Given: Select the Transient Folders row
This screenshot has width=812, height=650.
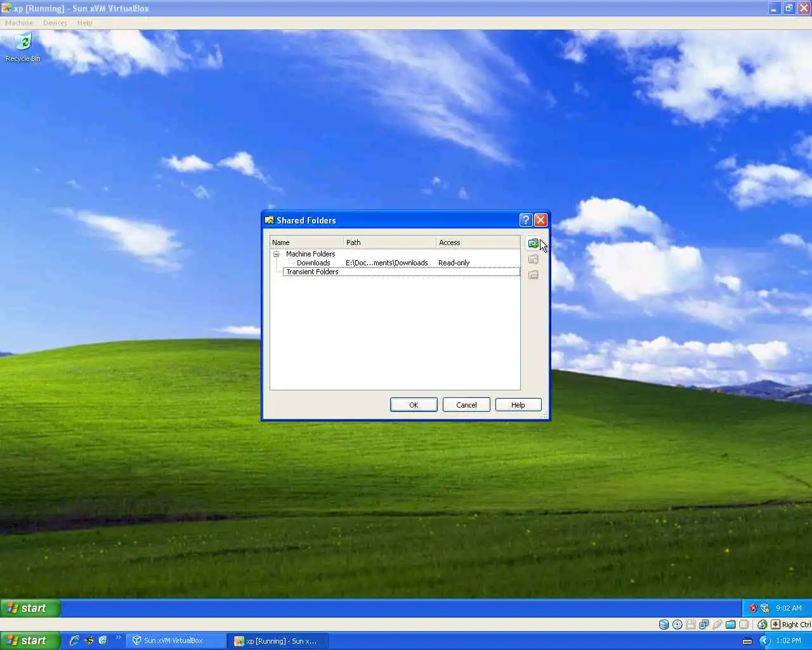Looking at the screenshot, I should 401,272.
